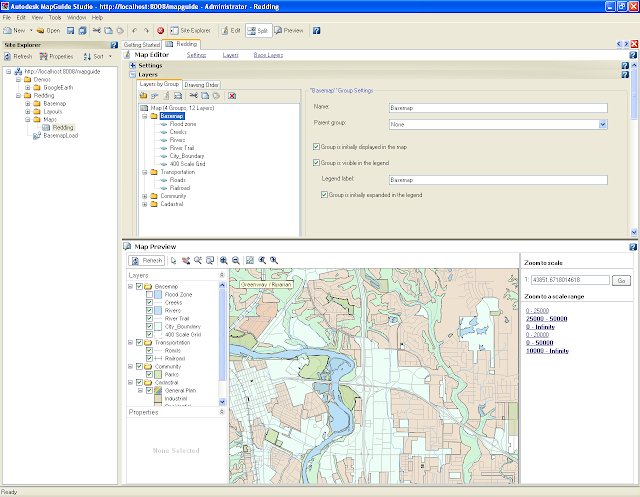The height and width of the screenshot is (497, 640).
Task: Click the 10000 - Infinity scale range link
Action: coord(547,351)
